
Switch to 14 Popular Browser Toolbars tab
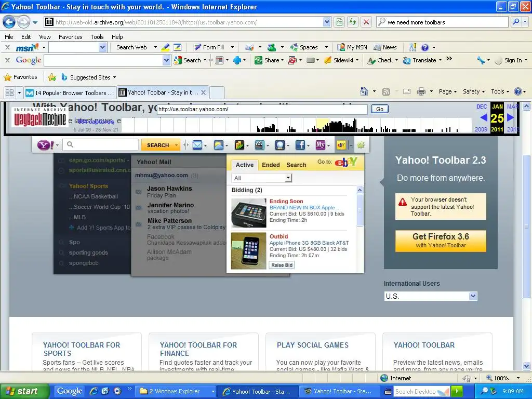(x=71, y=92)
